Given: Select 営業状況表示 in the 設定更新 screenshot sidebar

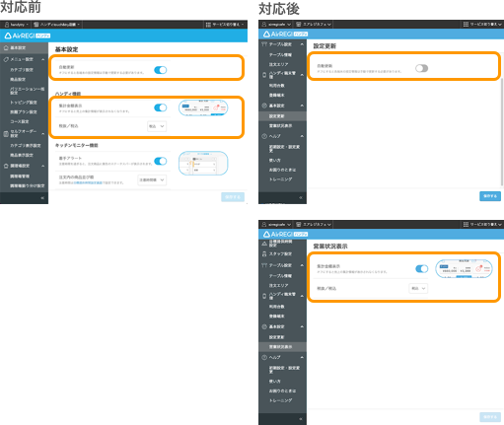Looking at the screenshot, I should [280, 126].
